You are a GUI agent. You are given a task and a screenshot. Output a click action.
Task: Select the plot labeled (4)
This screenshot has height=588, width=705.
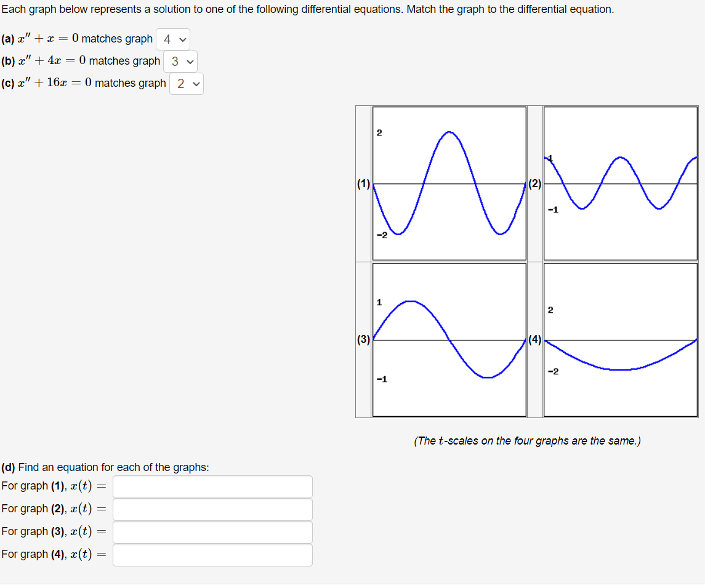pos(619,339)
